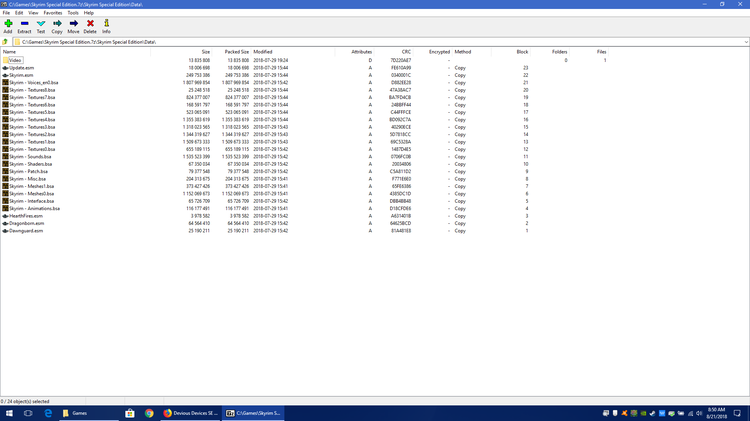Click the Steam tray icon

pyautogui.click(x=652, y=413)
